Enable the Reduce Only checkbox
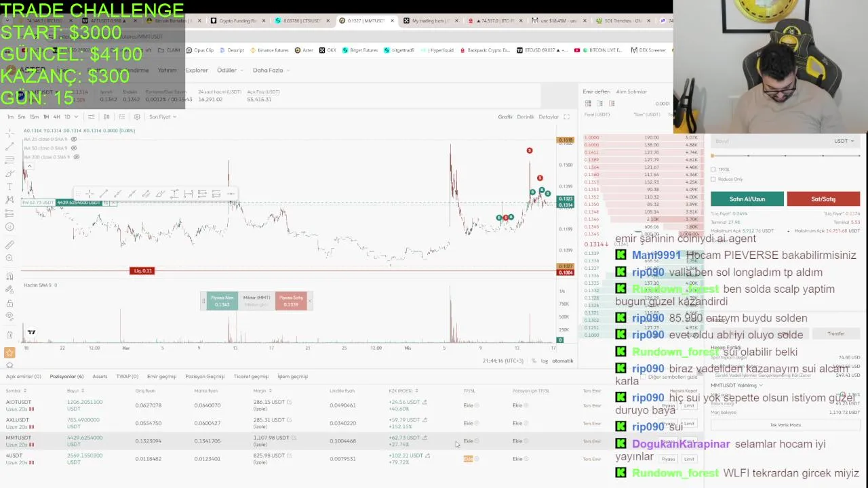Viewport: 868px width, 488px height. (713, 179)
